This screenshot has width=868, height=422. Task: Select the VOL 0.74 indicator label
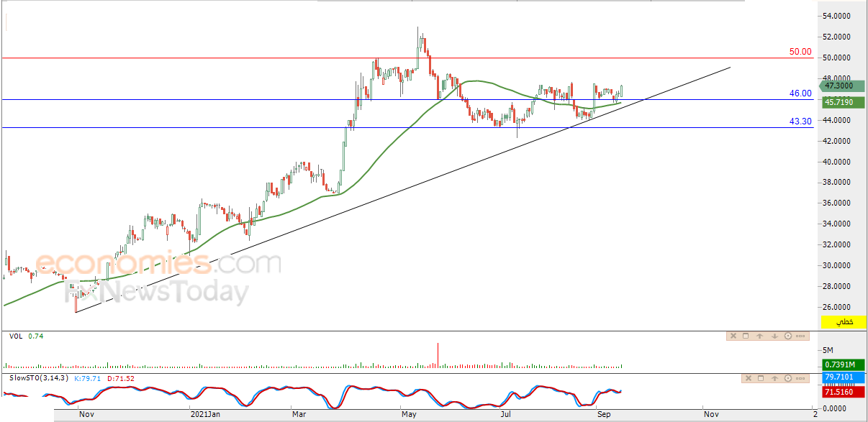(x=26, y=336)
